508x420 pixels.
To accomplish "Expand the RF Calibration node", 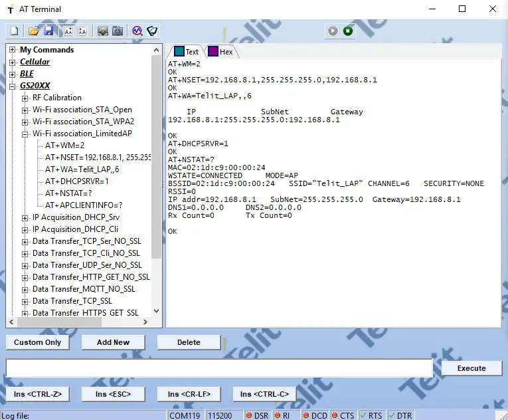I will pos(25,98).
